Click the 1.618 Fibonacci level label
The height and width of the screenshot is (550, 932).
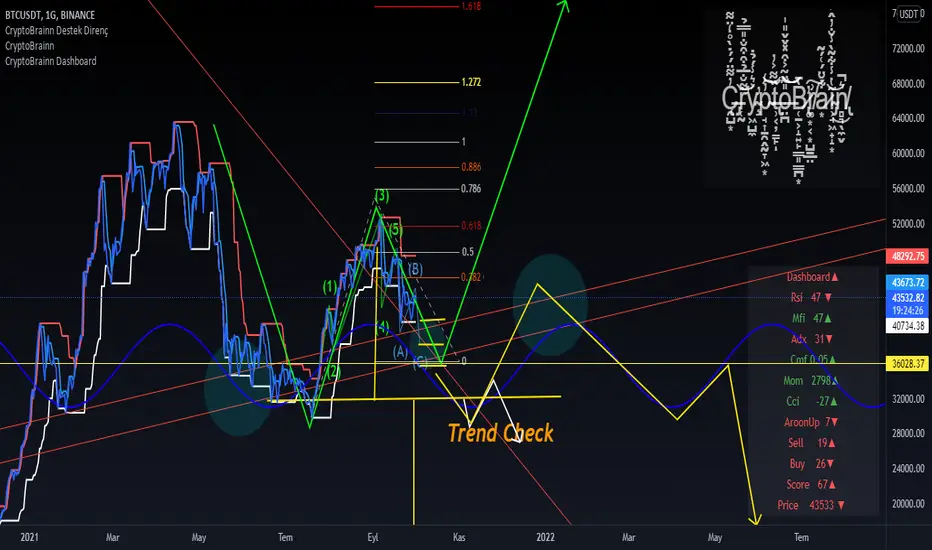(471, 6)
